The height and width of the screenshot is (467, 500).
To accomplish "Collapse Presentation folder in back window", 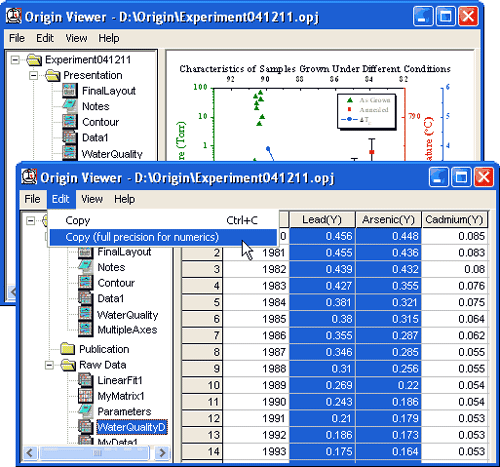I will (33, 75).
